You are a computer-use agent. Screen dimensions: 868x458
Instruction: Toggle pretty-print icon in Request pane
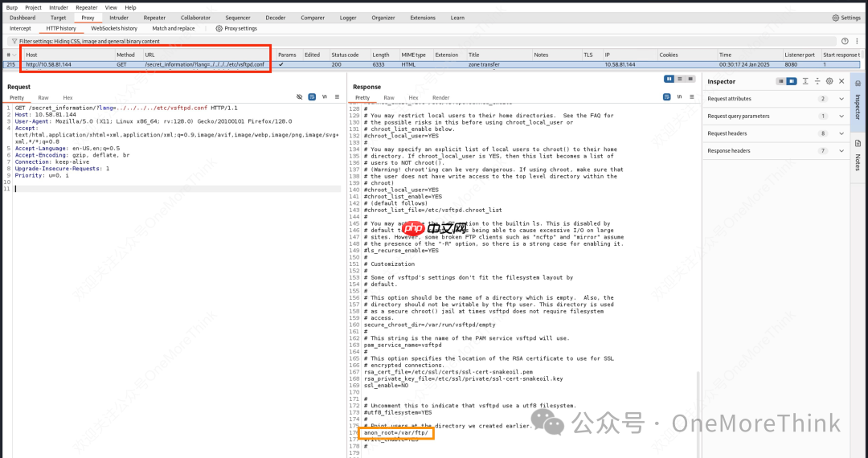tap(312, 96)
